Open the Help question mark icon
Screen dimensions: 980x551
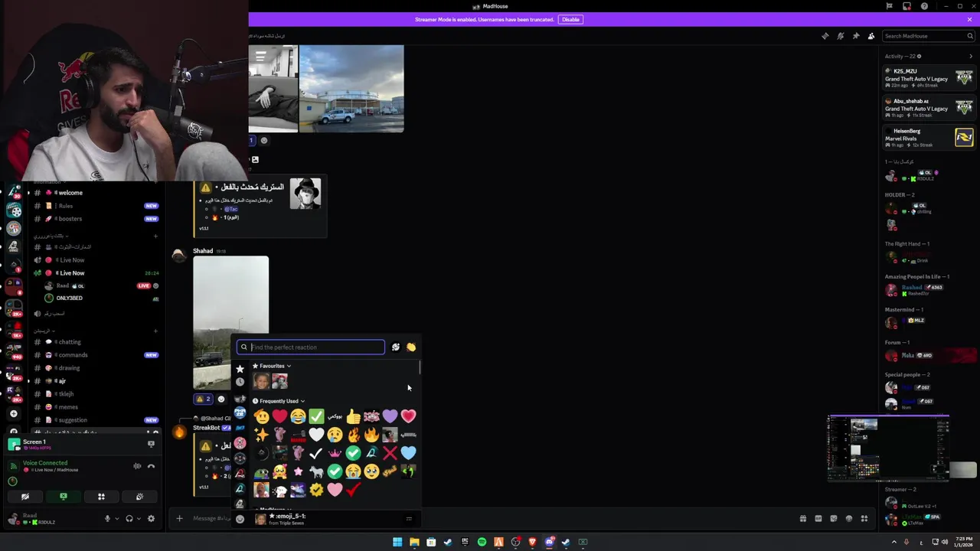[924, 6]
